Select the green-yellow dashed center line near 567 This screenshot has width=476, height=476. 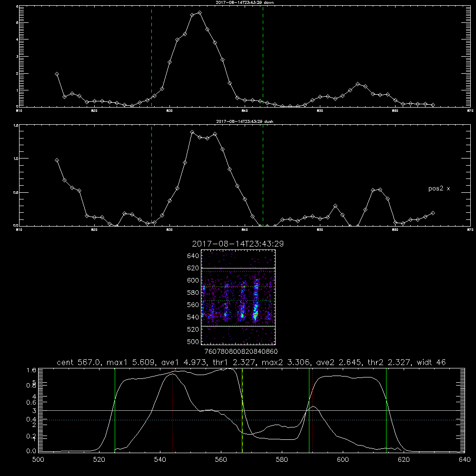click(x=242, y=410)
